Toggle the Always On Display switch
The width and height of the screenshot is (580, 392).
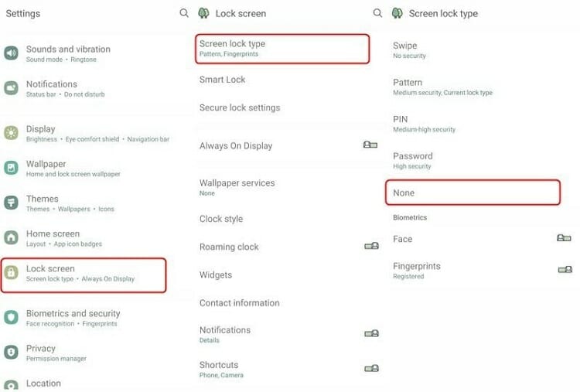tap(370, 145)
